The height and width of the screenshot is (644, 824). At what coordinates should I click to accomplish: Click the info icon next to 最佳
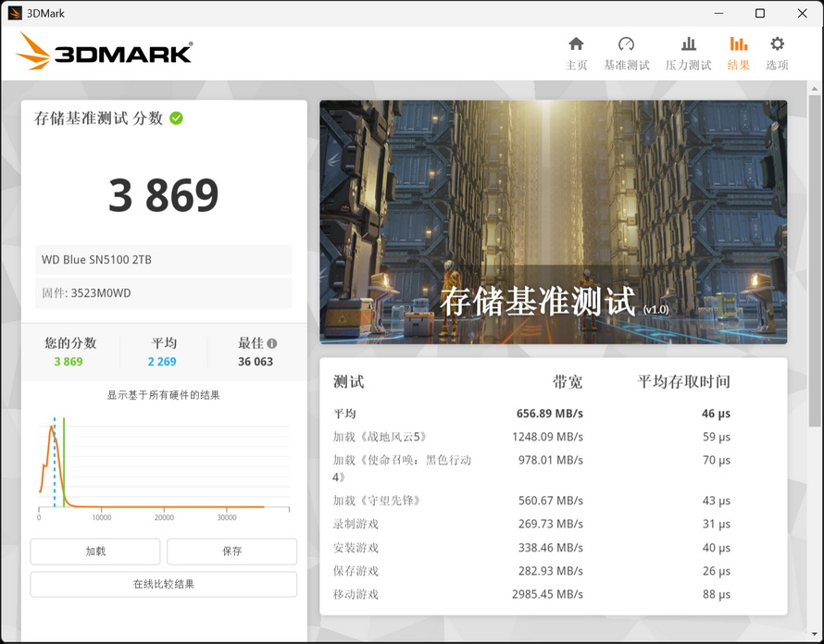coord(272,343)
